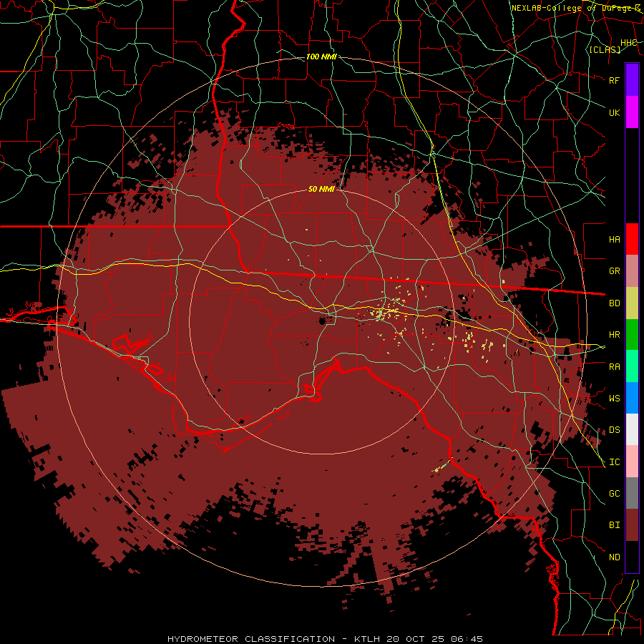Click the 20 OCT 25 date text
The height and width of the screenshot is (644, 644).
(415, 639)
